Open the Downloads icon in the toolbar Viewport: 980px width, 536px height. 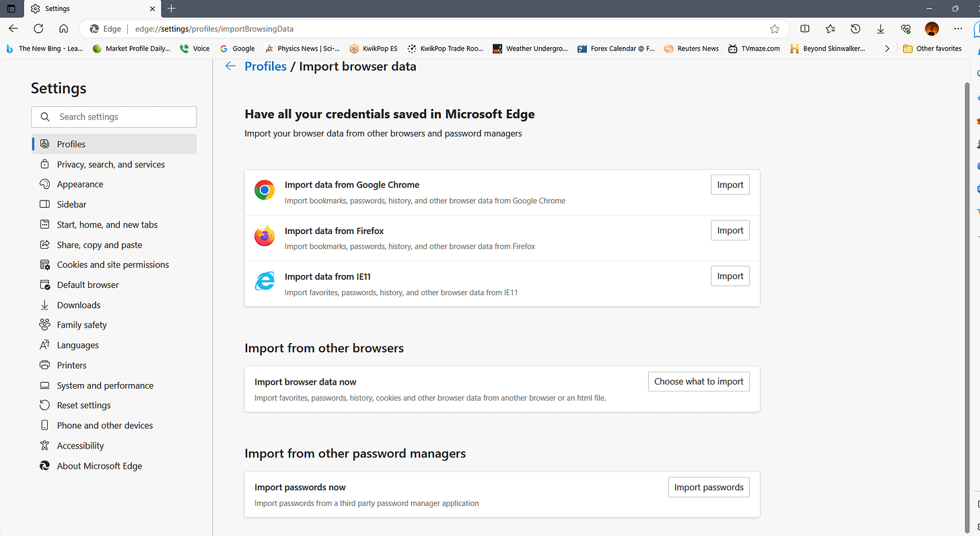point(880,29)
